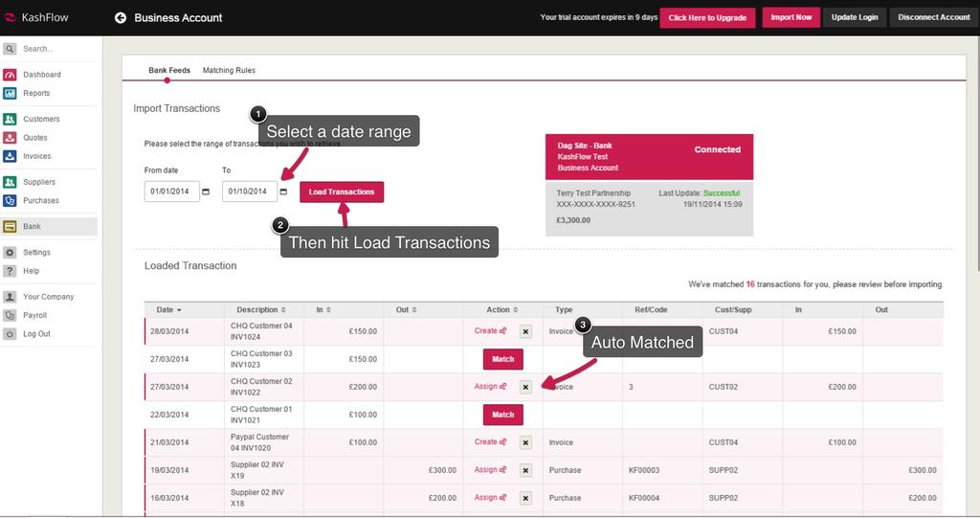Open the From date calendar picker icon
This screenshot has width=980, height=518.
206,191
